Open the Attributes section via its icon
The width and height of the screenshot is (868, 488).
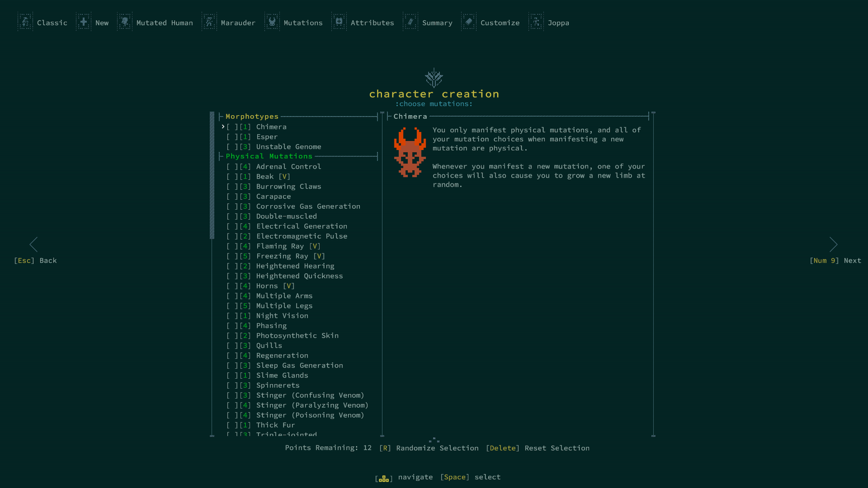coord(339,22)
